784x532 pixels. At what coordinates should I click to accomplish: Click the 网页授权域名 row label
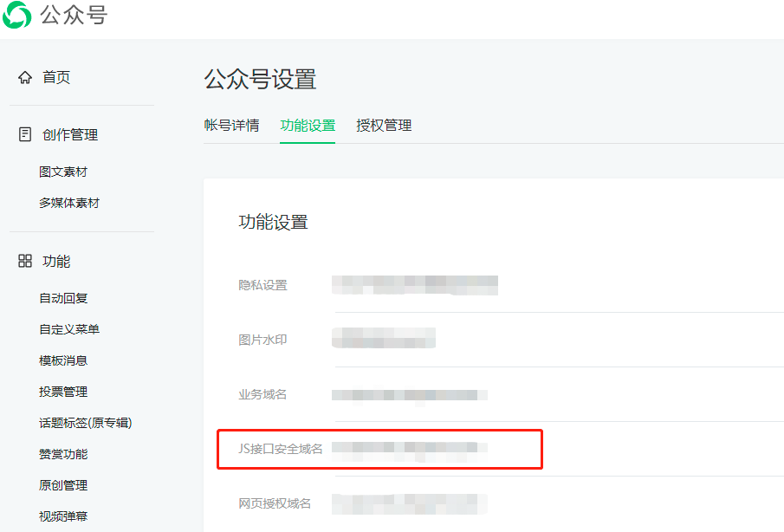pos(275,503)
